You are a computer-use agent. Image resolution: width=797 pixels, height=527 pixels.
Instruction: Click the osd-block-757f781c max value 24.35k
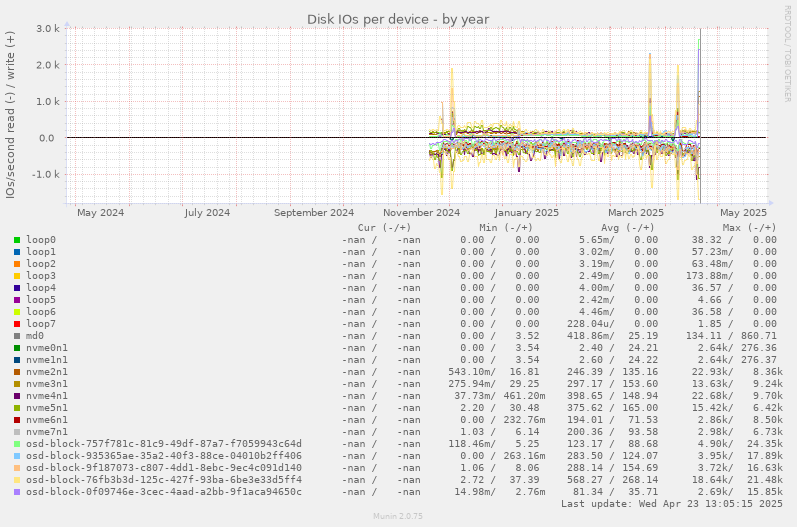pyautogui.click(x=764, y=444)
